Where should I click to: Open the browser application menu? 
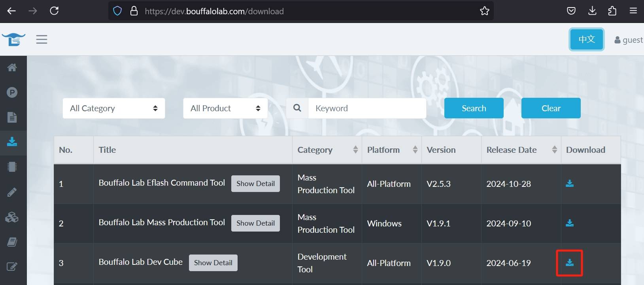tap(633, 11)
